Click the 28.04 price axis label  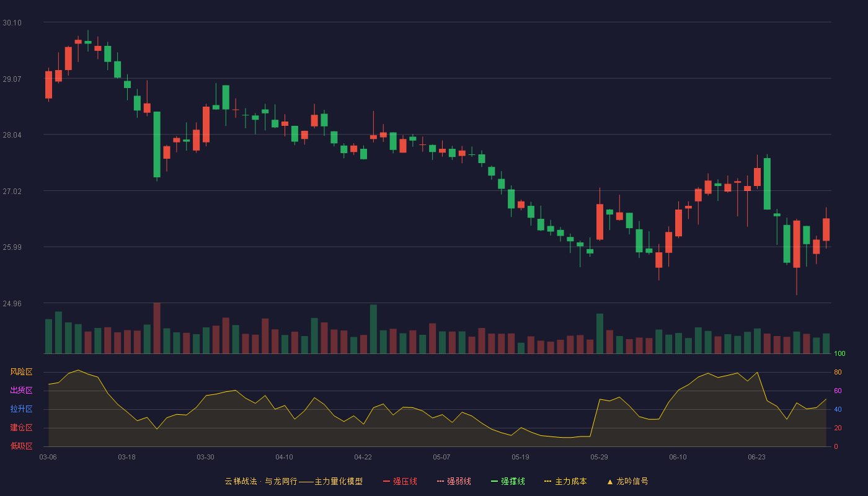(12, 135)
